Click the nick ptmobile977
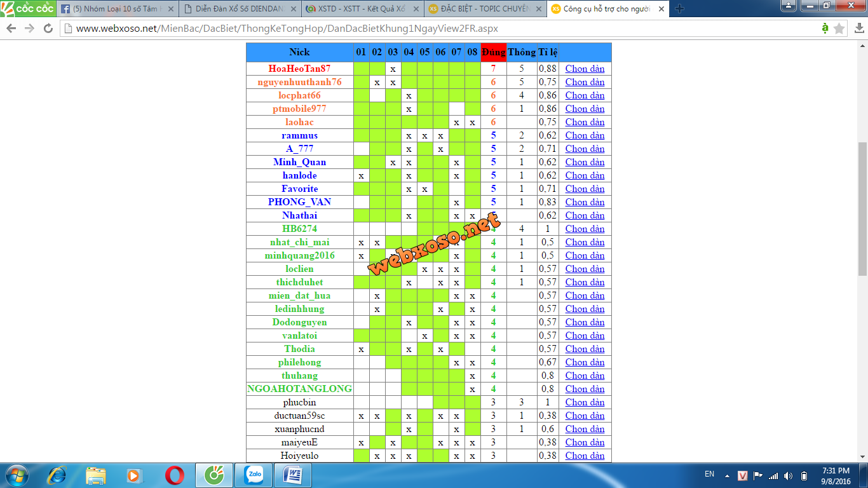868x488 pixels. pos(299,109)
